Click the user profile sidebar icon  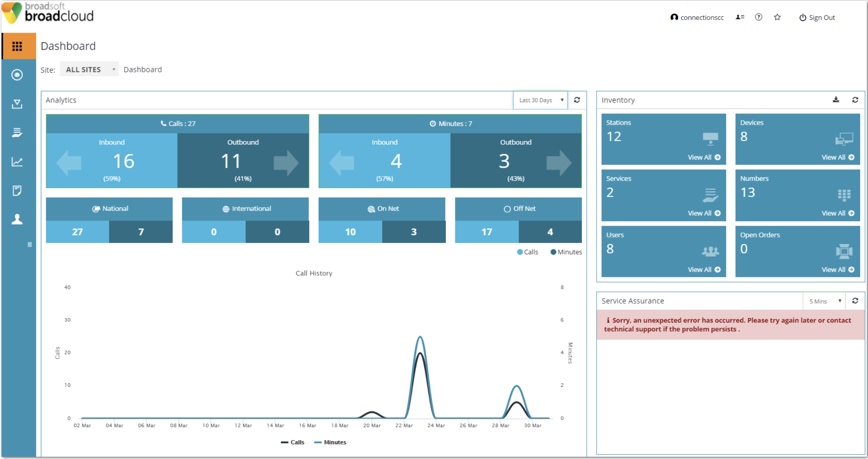[x=17, y=219]
